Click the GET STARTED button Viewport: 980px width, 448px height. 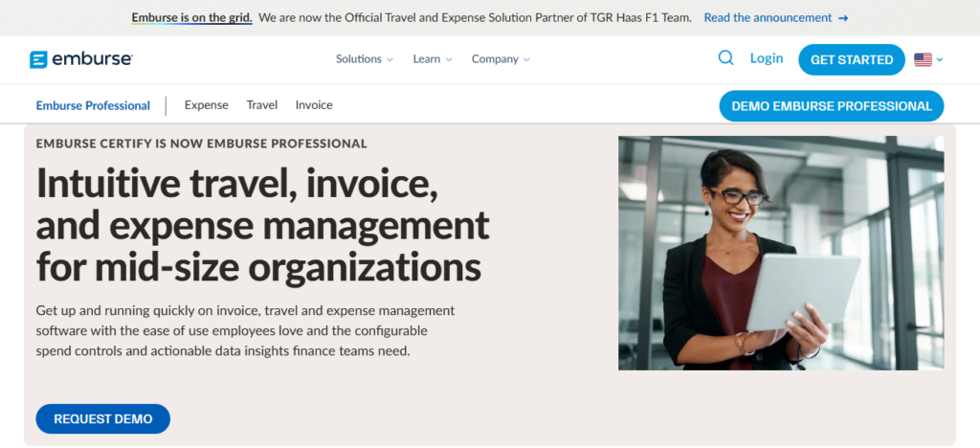tap(851, 60)
